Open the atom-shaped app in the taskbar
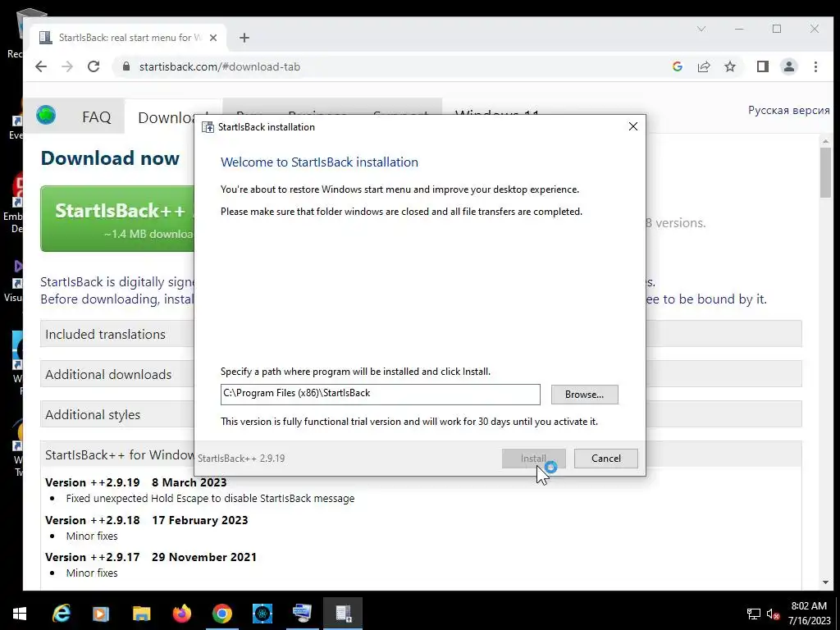840x630 pixels. click(262, 614)
